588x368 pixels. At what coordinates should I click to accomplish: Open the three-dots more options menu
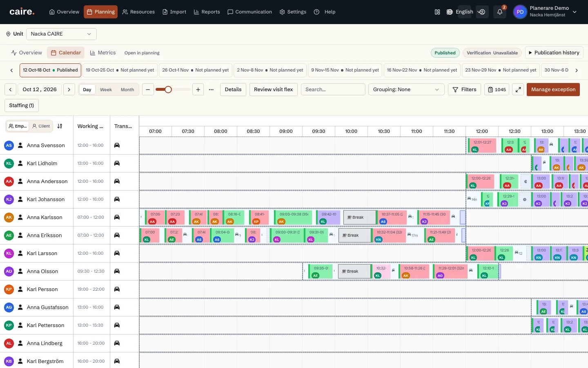click(211, 90)
